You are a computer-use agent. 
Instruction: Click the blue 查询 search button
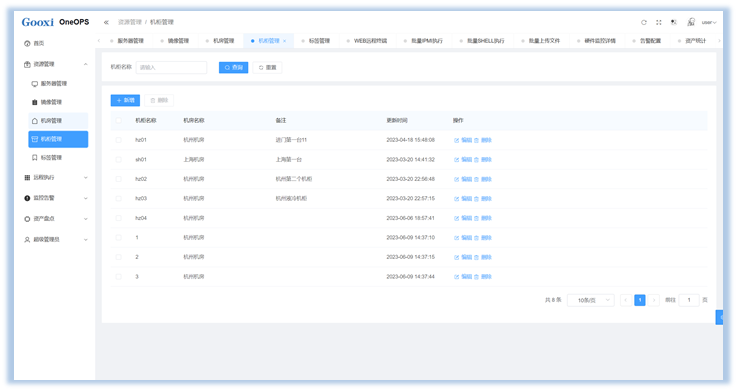coord(233,68)
